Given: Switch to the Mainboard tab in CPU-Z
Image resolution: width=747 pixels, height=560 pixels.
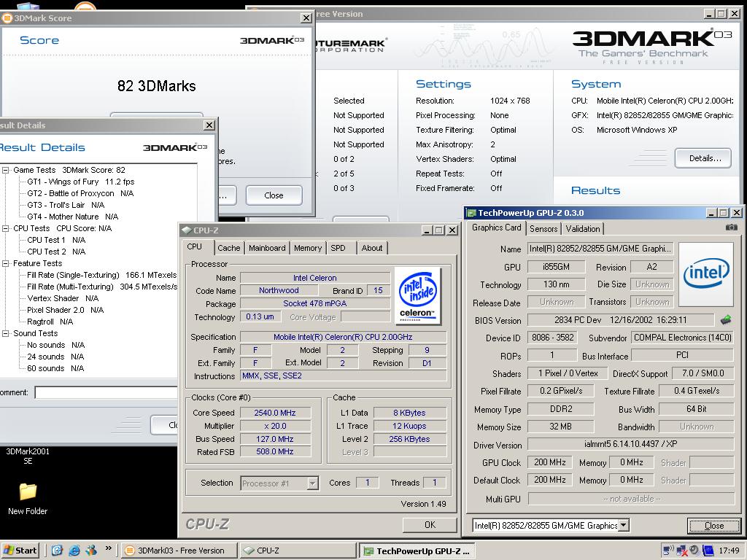Looking at the screenshot, I should [x=267, y=248].
